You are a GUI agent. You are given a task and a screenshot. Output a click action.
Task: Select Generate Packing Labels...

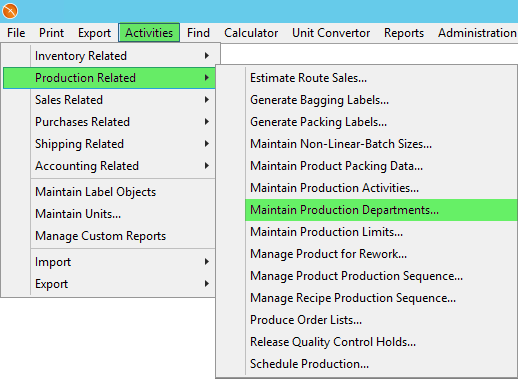(367, 122)
